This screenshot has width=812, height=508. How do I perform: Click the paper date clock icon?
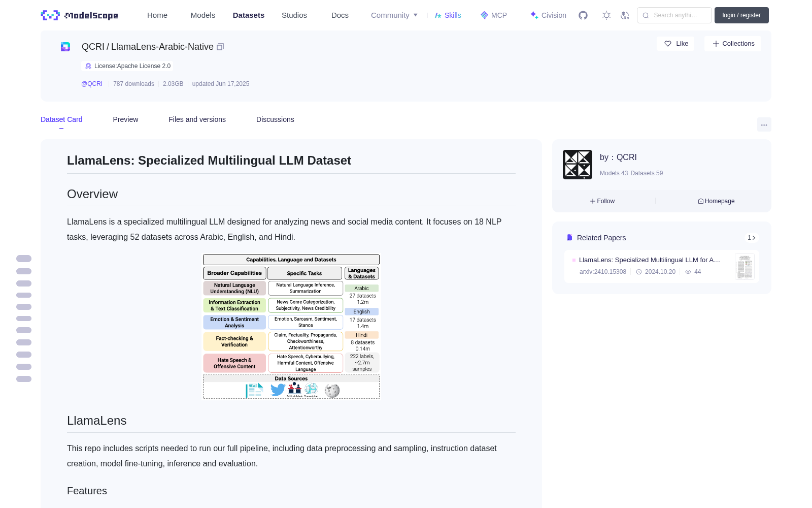pyautogui.click(x=639, y=272)
